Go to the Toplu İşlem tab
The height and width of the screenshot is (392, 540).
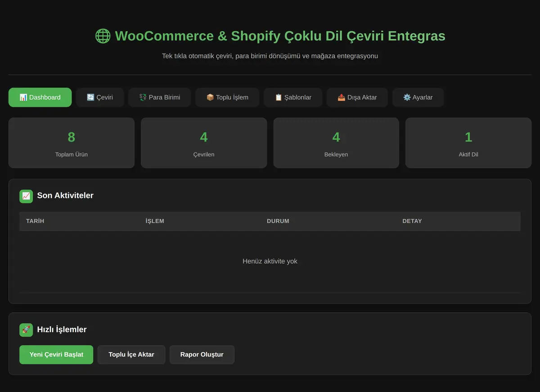pos(227,97)
